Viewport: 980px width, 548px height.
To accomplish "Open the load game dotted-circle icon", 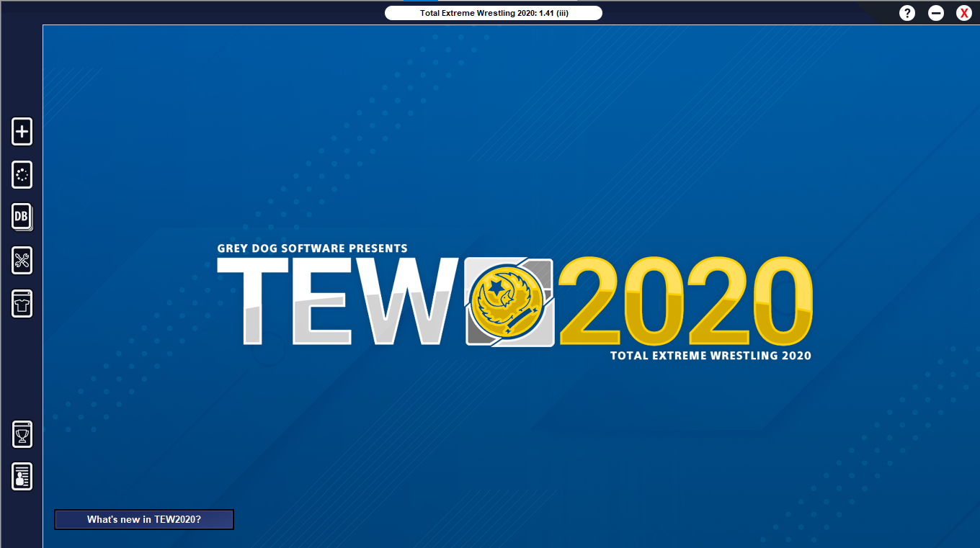I will click(x=22, y=175).
